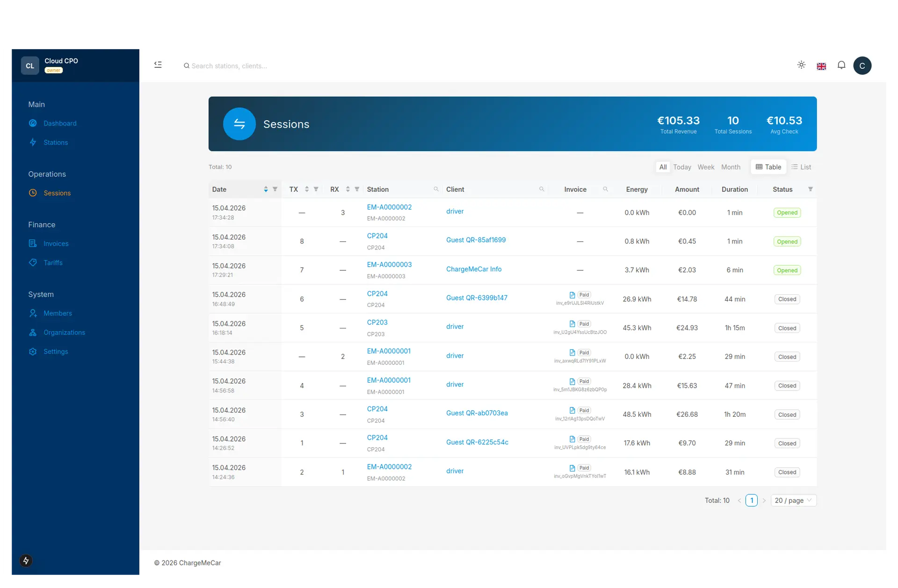This screenshot has height=588, width=898.
Task: Open the notifications bell
Action: 841,65
